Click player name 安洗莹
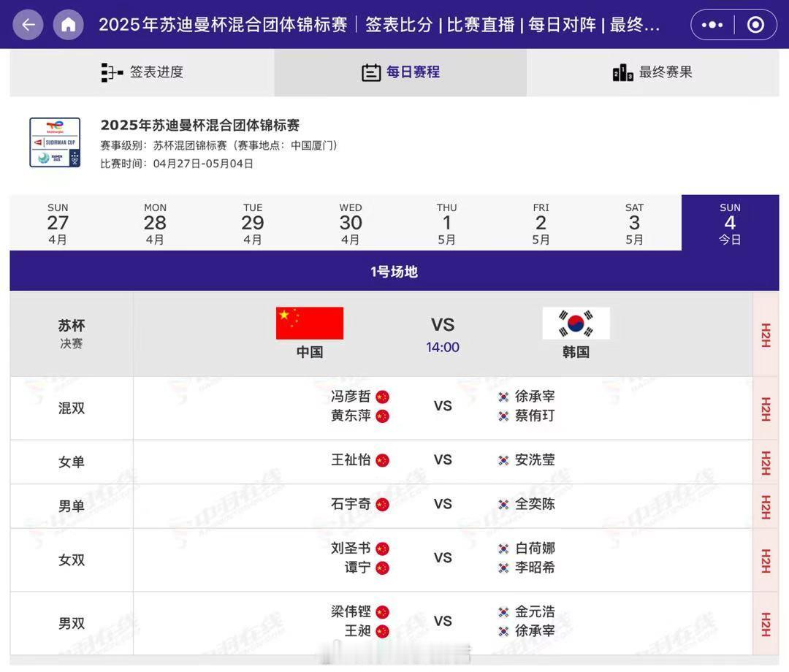 click(535, 459)
